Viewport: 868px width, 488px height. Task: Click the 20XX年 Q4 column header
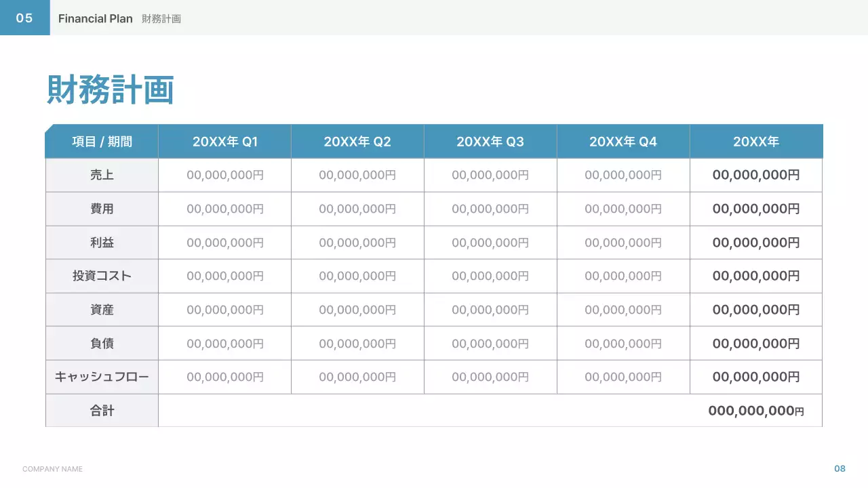(x=623, y=142)
